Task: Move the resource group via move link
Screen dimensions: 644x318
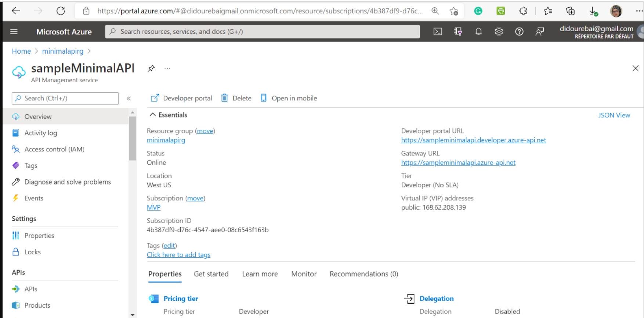Action: pyautogui.click(x=205, y=131)
